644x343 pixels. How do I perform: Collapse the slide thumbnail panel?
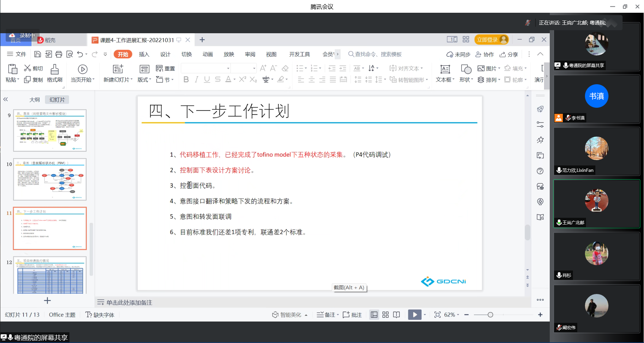(6, 99)
